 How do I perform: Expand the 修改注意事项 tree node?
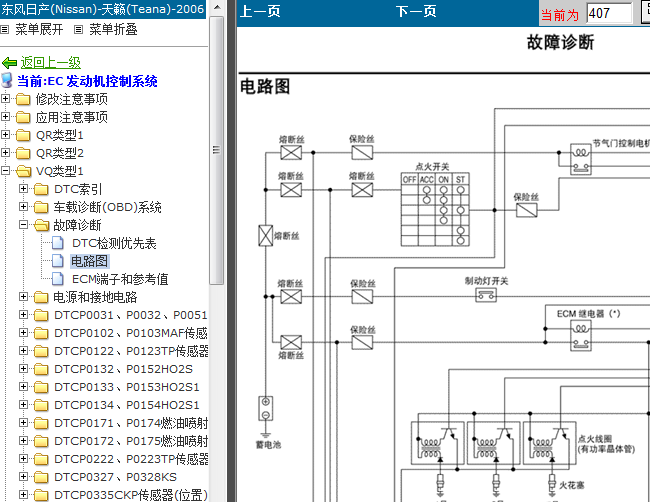[5, 99]
